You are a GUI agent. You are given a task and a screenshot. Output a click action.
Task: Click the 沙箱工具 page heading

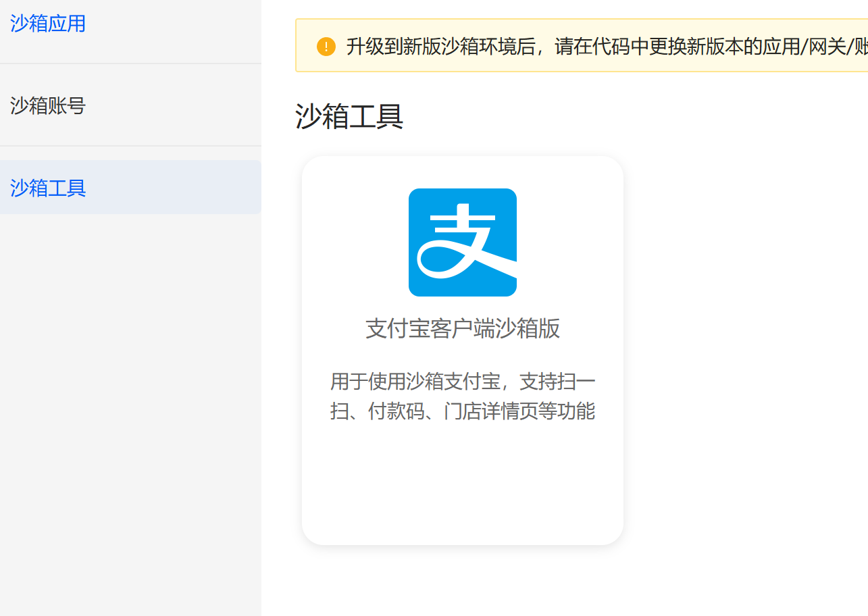pyautogui.click(x=349, y=117)
